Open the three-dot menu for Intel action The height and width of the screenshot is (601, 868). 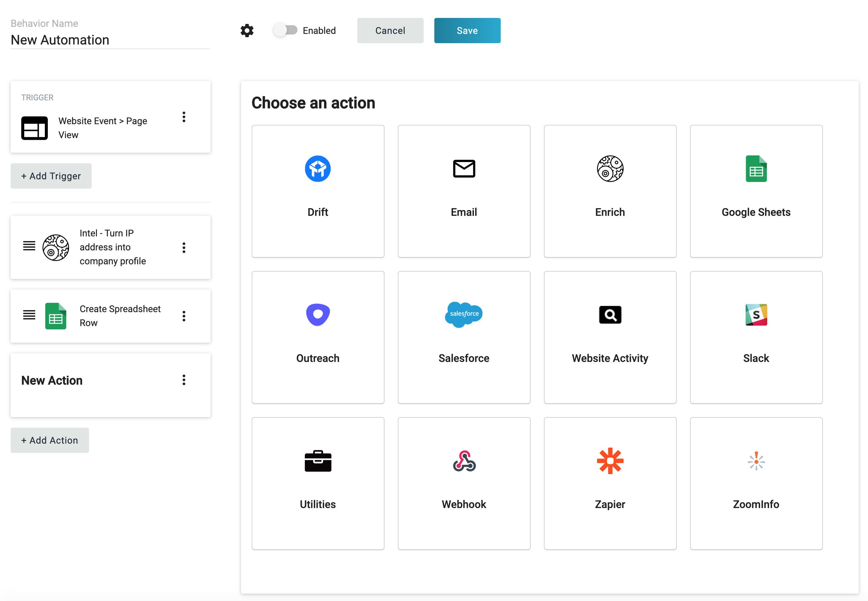click(x=184, y=248)
